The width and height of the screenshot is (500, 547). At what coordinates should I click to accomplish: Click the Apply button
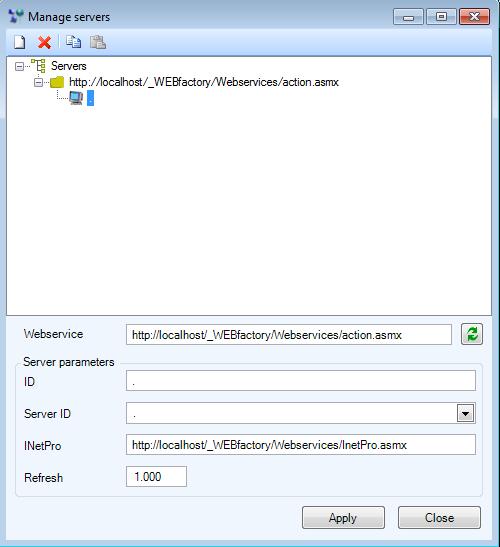[343, 518]
